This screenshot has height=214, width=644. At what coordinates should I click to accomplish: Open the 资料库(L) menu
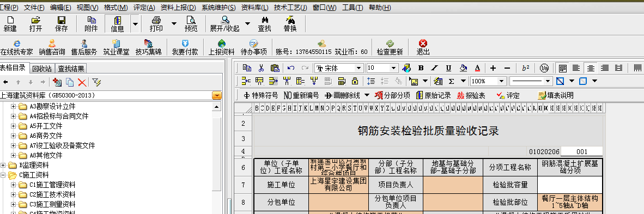tap(254, 8)
